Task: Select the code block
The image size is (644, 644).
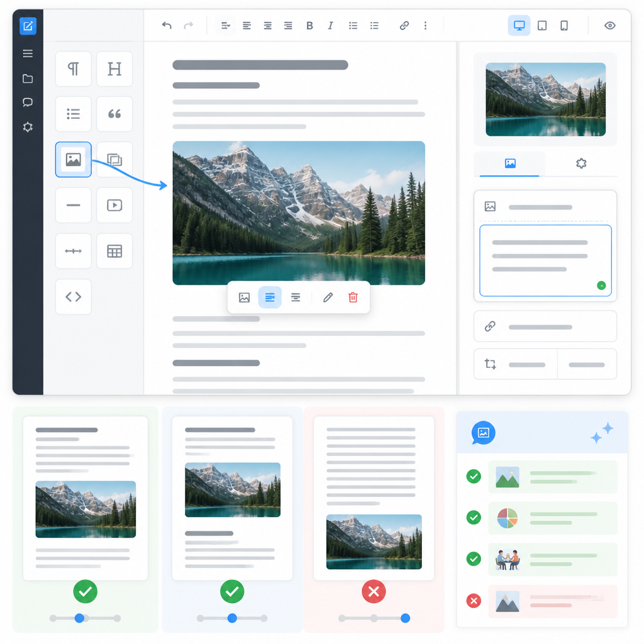Action: point(73,297)
